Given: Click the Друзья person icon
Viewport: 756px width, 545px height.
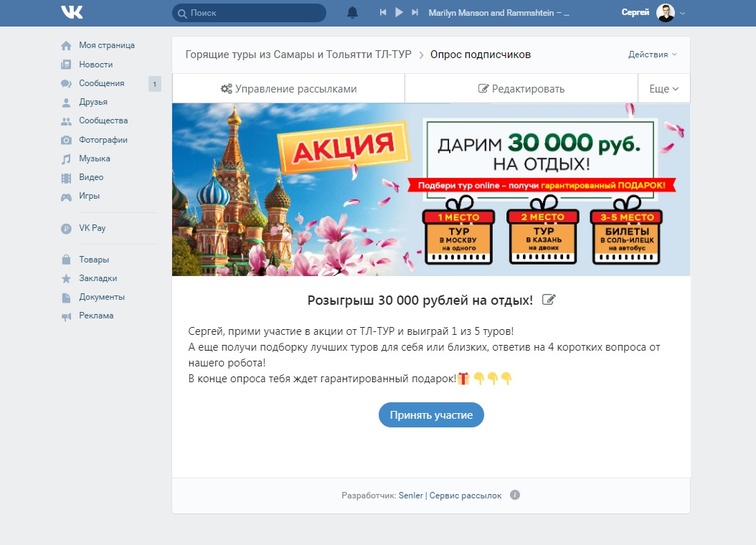Looking at the screenshot, I should coord(66,102).
